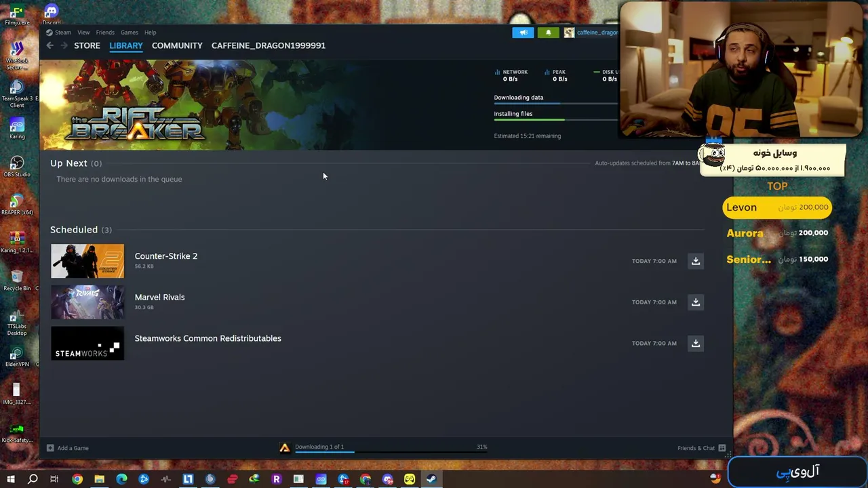The height and width of the screenshot is (488, 868).
Task: Click the Steam forward navigation arrow
Action: (64, 45)
